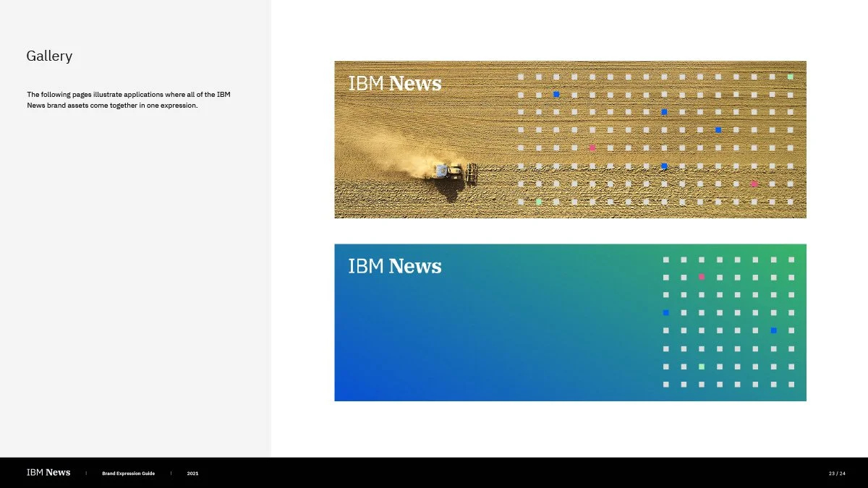Image resolution: width=868 pixels, height=488 pixels.
Task: Select the green square in the gradient banner grid
Action: 700,367
